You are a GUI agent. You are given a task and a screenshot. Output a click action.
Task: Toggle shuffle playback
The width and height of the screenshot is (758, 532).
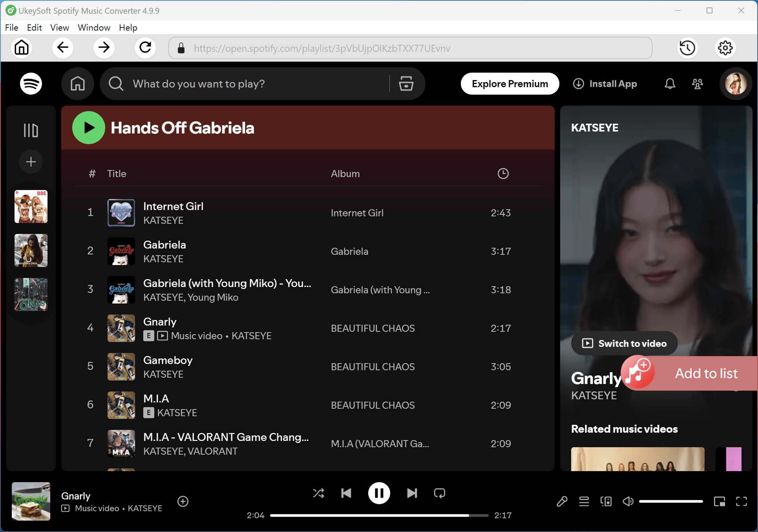(318, 493)
